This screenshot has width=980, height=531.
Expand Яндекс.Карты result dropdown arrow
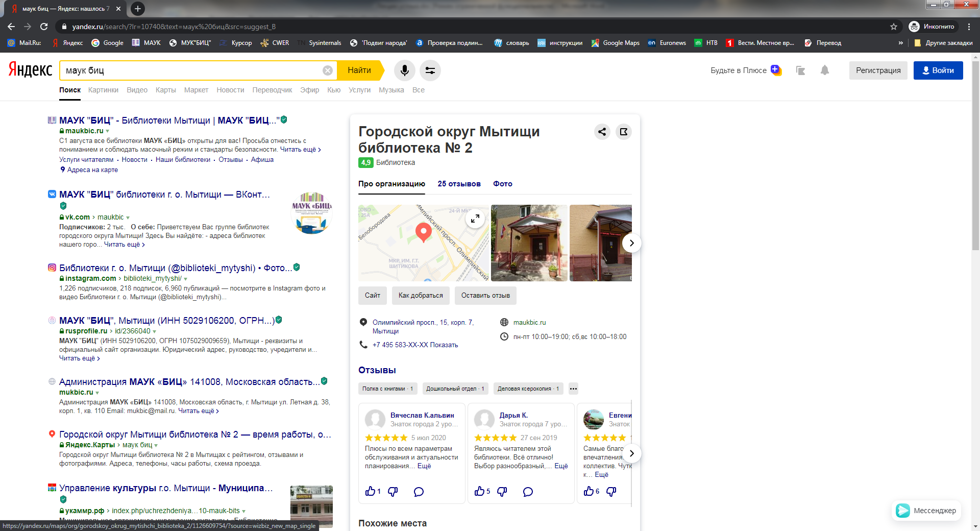pos(156,445)
